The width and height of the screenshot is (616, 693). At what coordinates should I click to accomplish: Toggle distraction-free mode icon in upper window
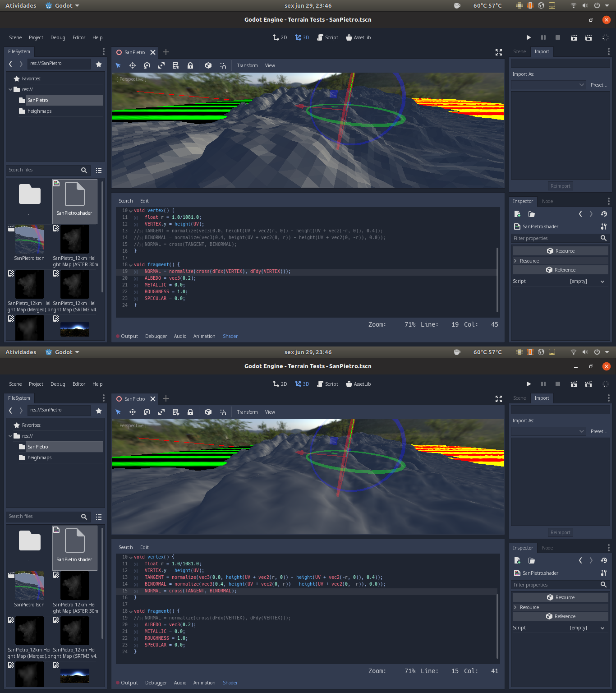click(x=499, y=52)
